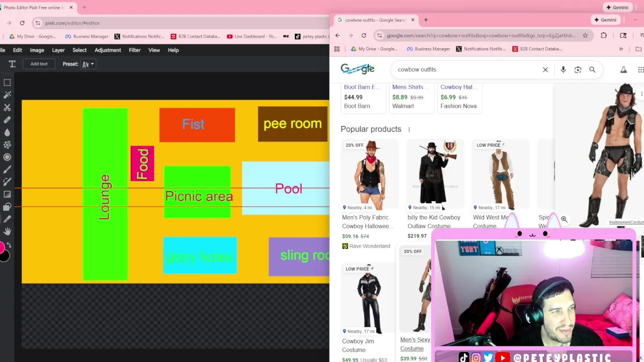Click the Gemini button in Google window

pos(605,20)
